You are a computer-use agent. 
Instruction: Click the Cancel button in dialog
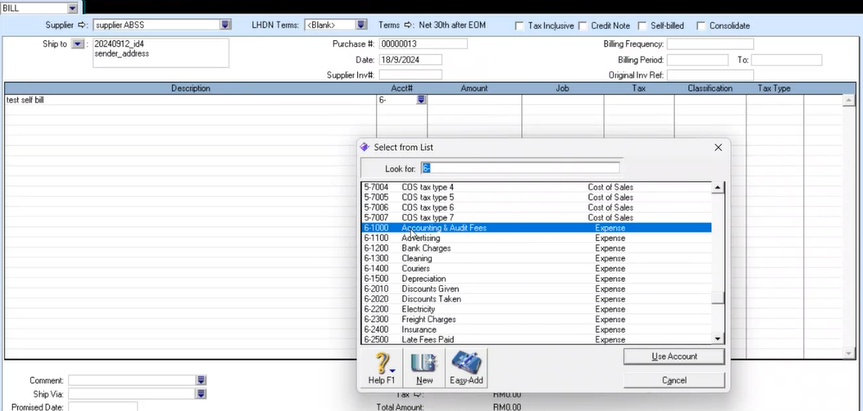pyautogui.click(x=673, y=380)
